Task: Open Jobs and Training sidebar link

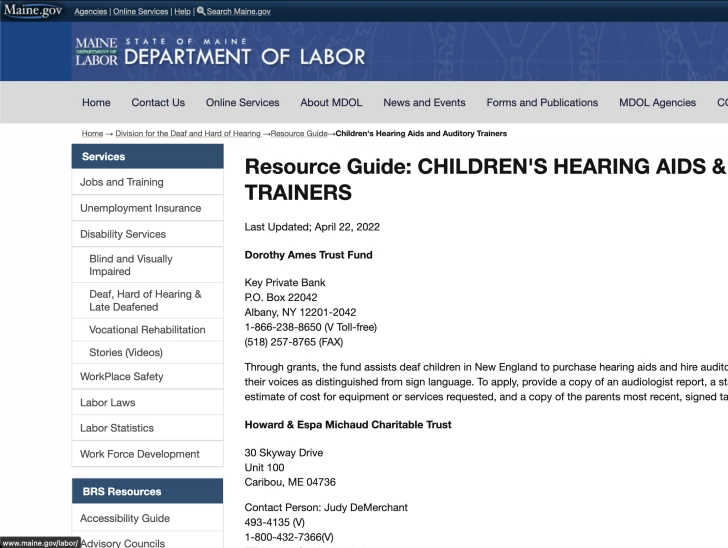Action: (x=122, y=182)
